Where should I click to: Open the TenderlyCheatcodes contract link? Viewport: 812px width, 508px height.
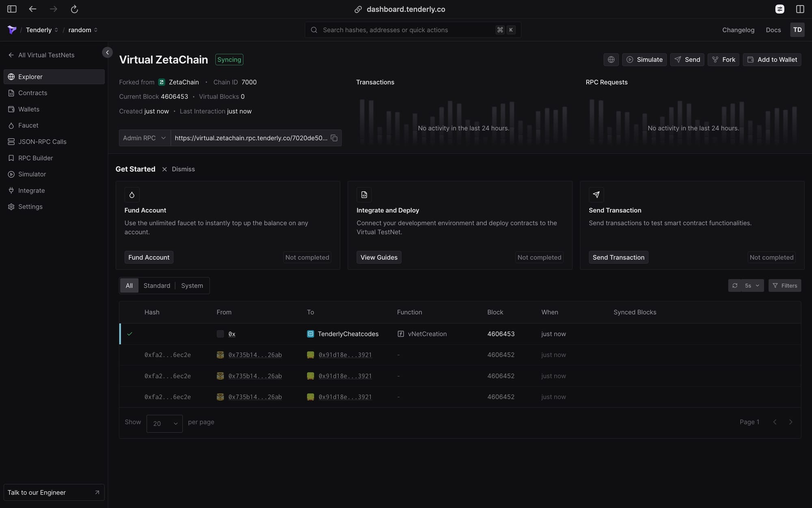pyautogui.click(x=348, y=334)
